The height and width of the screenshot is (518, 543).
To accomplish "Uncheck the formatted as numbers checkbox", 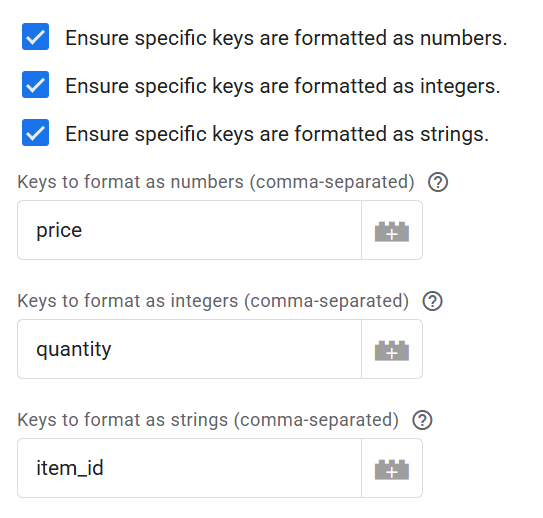I will tap(35, 37).
